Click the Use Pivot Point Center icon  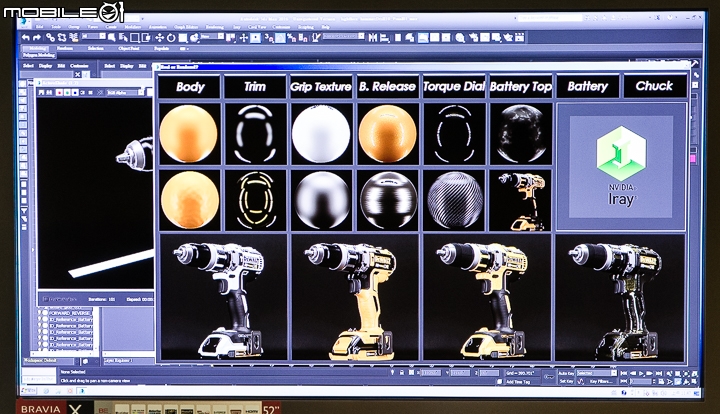click(231, 38)
